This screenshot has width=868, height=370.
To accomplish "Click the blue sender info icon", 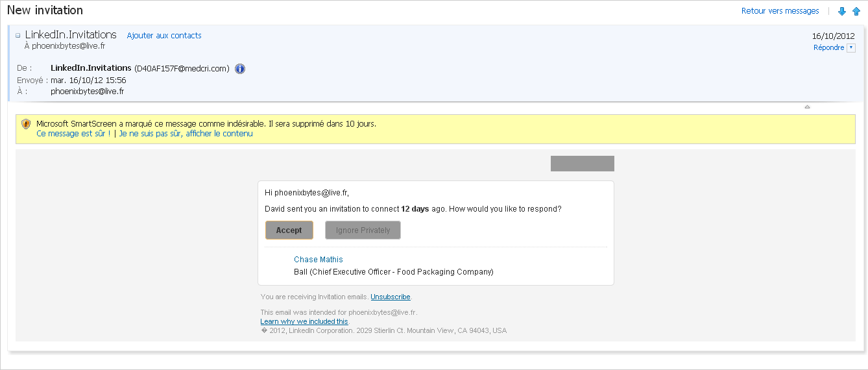I will click(x=240, y=68).
